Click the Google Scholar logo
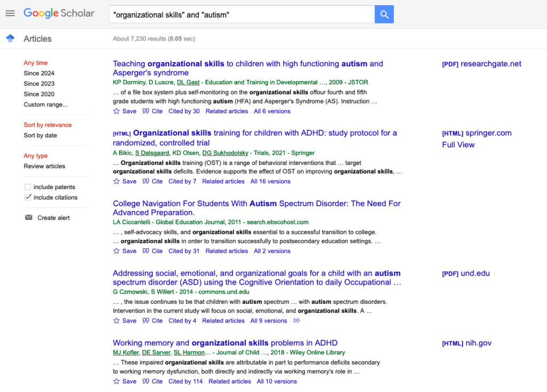The image size is (547, 392). pos(59,13)
